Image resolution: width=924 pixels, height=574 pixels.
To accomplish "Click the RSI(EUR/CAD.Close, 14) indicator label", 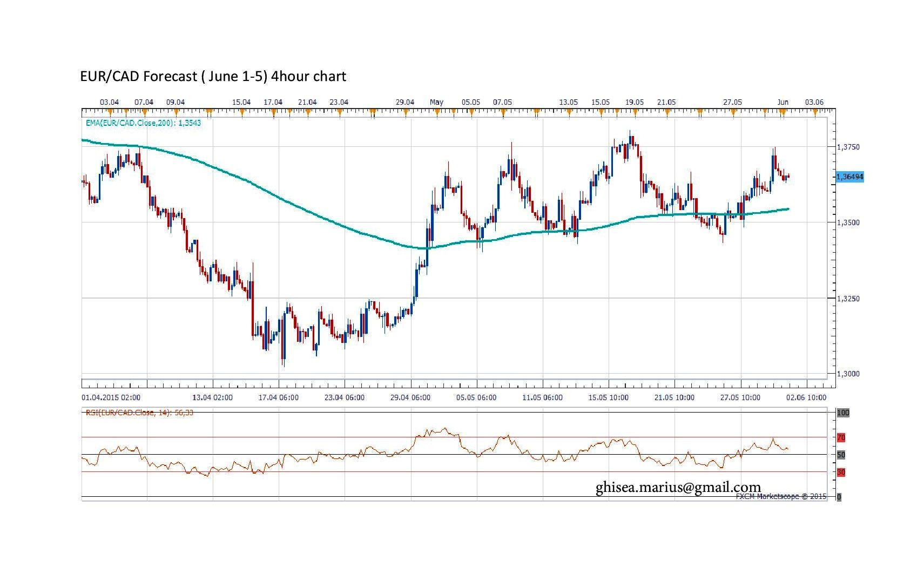I will point(139,413).
